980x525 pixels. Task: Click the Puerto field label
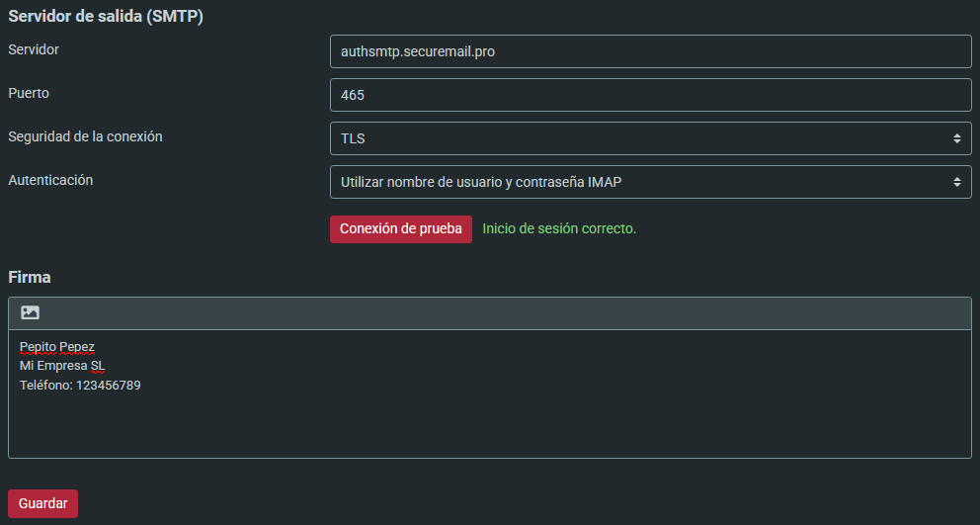tap(29, 93)
